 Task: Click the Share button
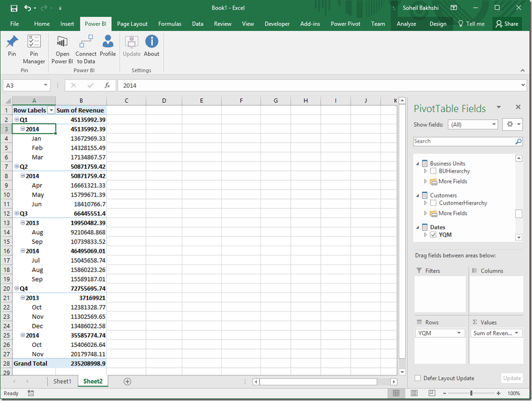tap(507, 24)
